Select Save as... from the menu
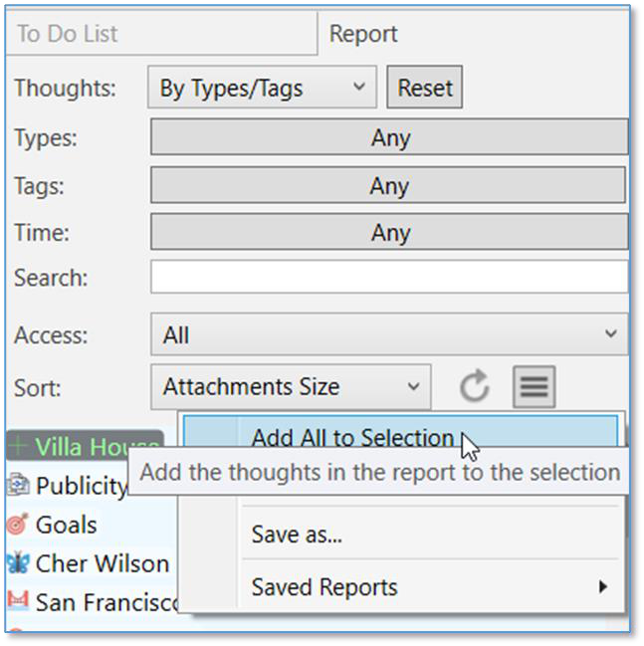Image resolution: width=644 pixels, height=646 pixels. tap(297, 535)
